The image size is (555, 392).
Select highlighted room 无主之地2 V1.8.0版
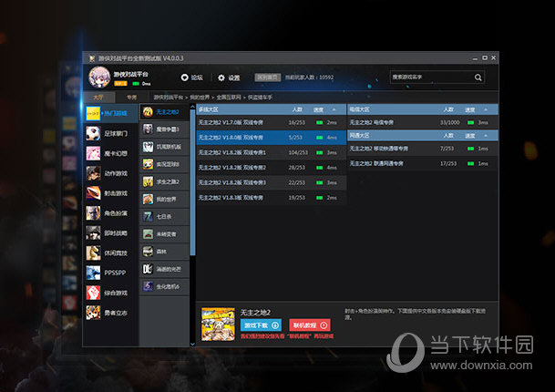[272, 138]
